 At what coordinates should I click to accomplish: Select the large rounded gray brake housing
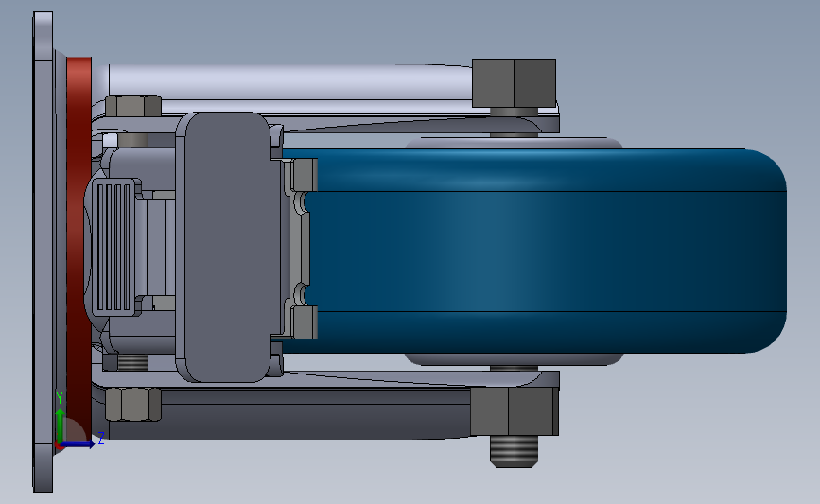(226, 247)
